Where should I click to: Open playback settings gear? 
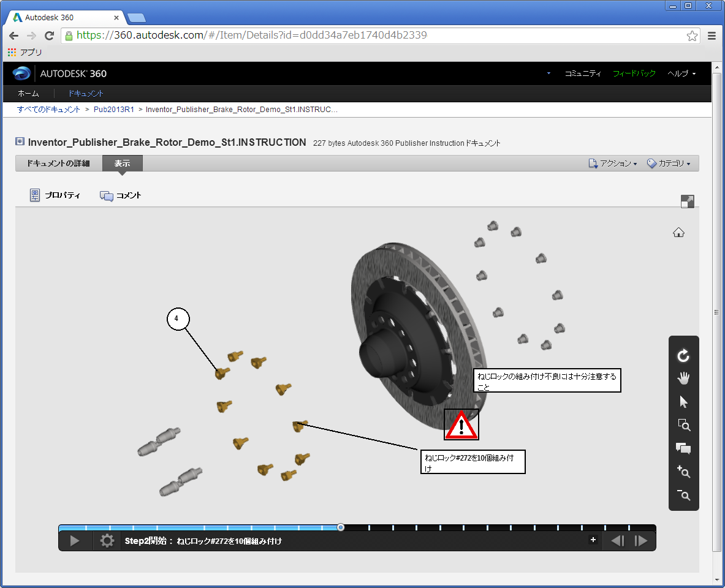pos(107,540)
